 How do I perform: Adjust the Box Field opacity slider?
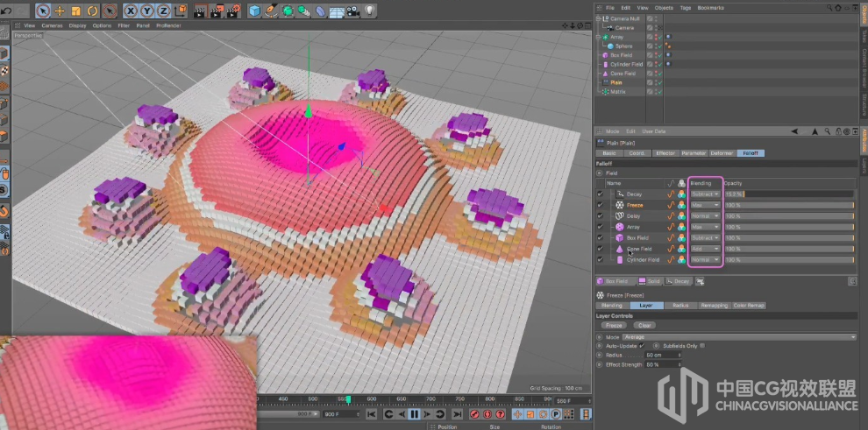point(789,237)
